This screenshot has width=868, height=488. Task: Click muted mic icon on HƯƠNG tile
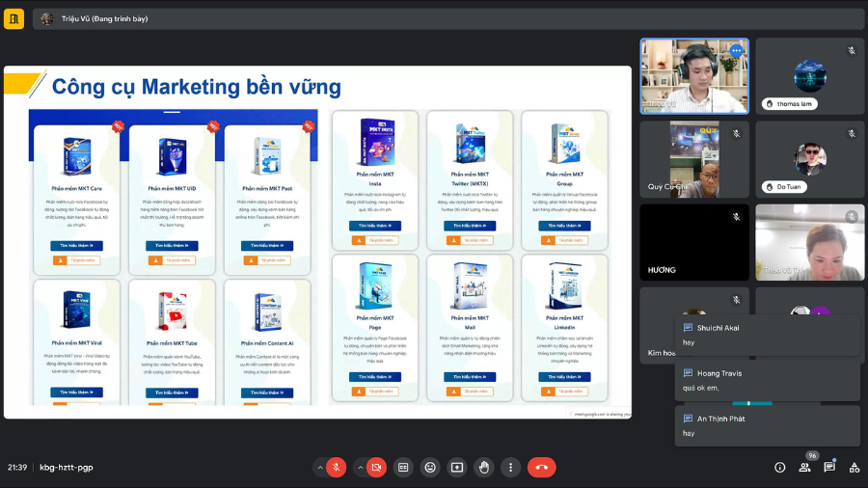click(736, 217)
